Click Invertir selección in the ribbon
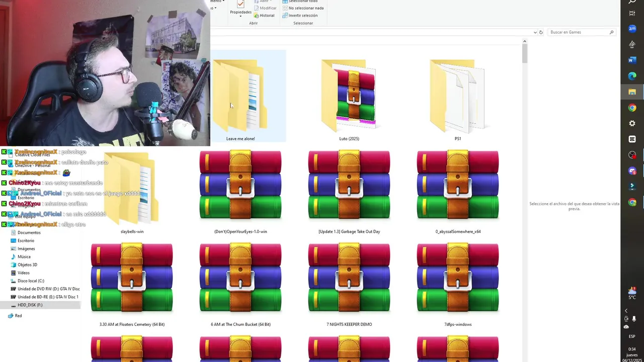Image resolution: width=644 pixels, height=362 pixels. (x=299, y=15)
